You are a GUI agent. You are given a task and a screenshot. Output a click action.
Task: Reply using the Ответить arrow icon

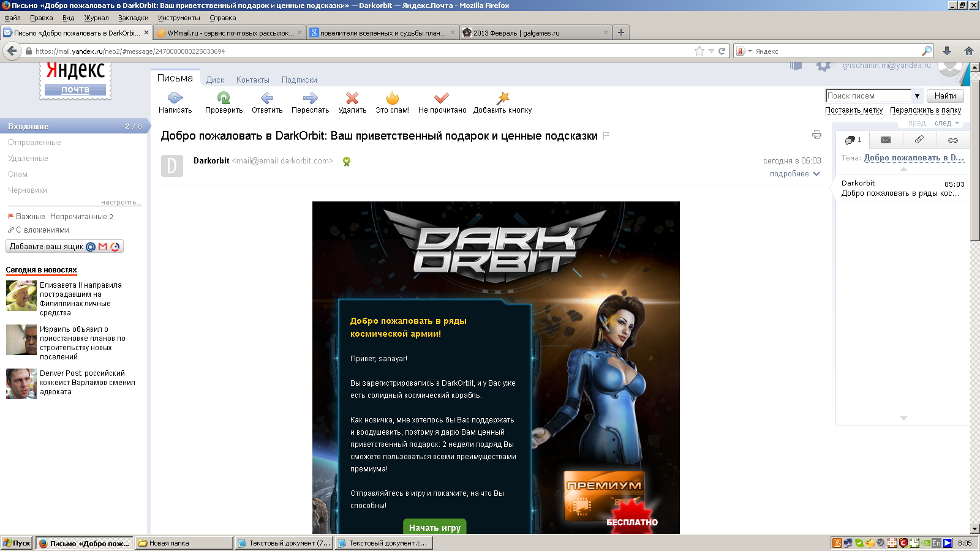pyautogui.click(x=267, y=98)
